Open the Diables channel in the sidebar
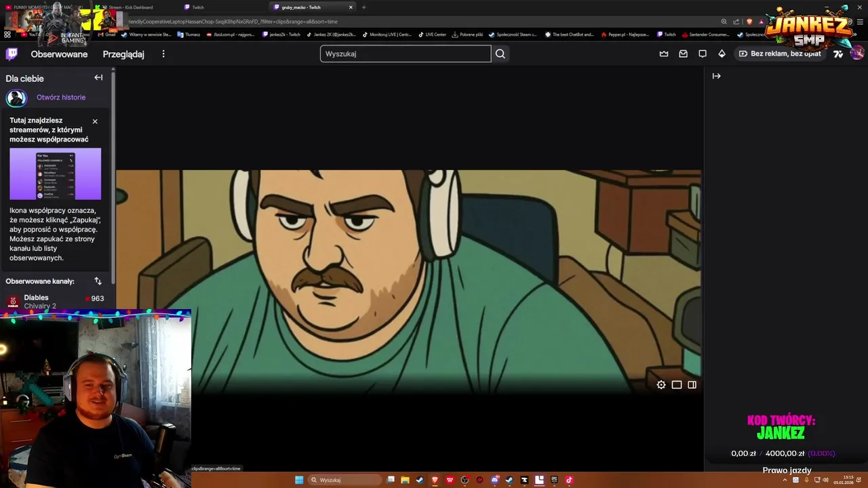This screenshot has width=868, height=488. tap(55, 302)
